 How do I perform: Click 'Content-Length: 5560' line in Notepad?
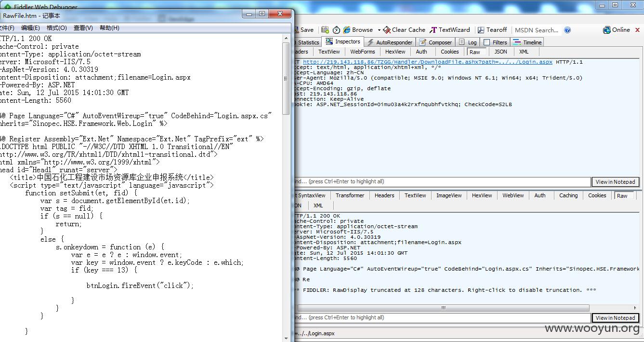pyautogui.click(x=36, y=100)
